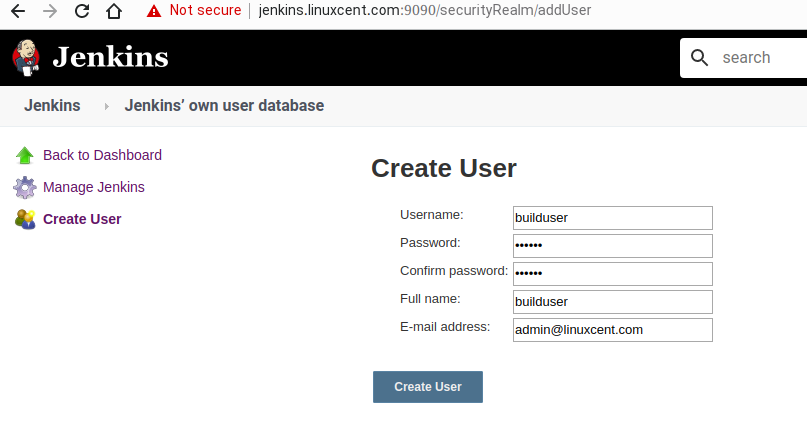The width and height of the screenshot is (807, 436).
Task: Select the E-mail address field
Action: [612, 329]
